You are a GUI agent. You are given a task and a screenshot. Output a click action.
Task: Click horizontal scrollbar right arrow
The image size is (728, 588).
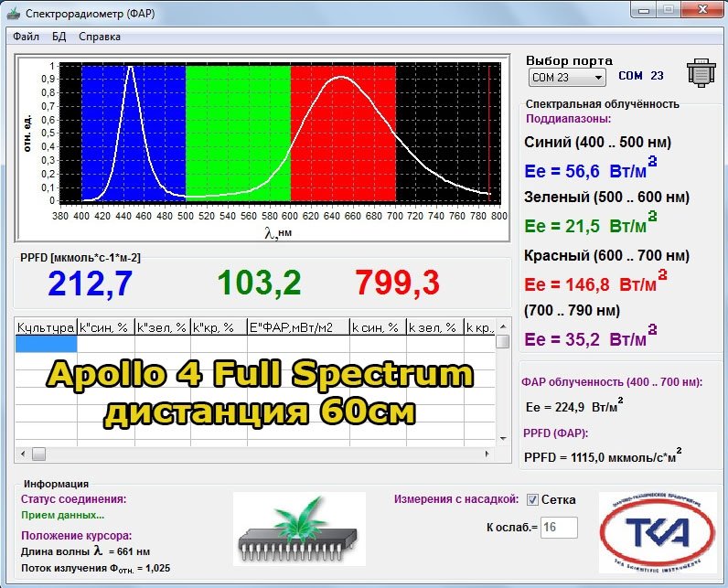pos(487,454)
